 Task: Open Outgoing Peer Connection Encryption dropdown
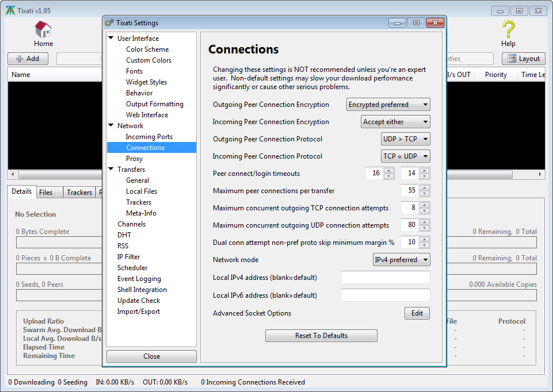click(388, 105)
